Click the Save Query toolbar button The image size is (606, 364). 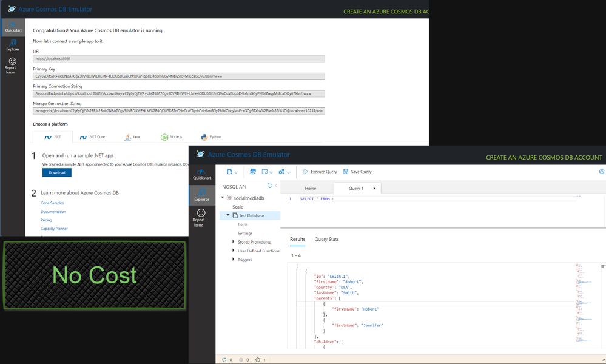357,172
